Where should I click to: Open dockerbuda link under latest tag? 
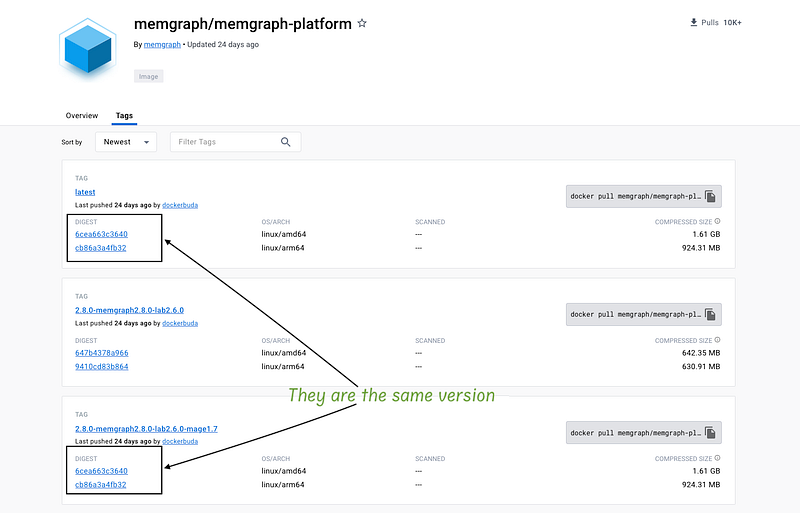pos(180,205)
